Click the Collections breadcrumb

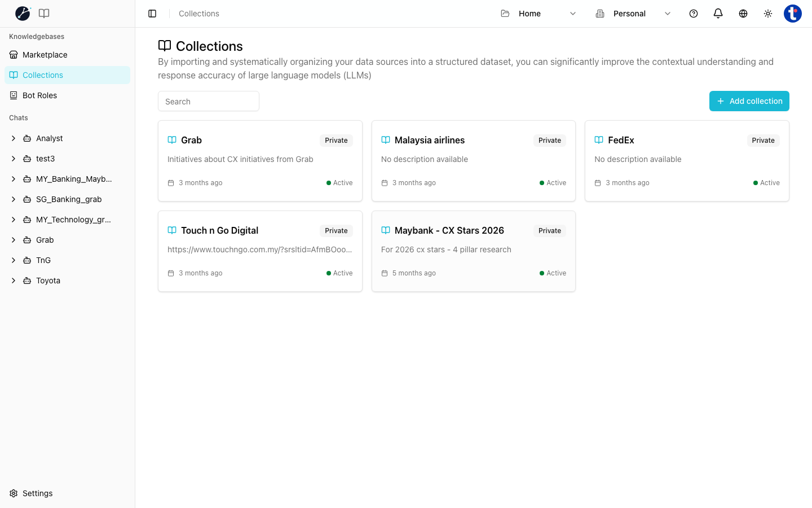pos(199,14)
